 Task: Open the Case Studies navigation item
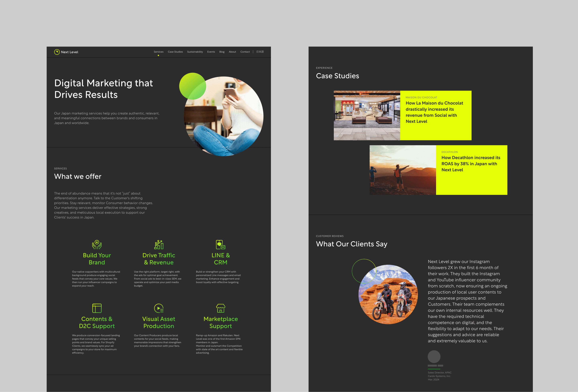(x=175, y=52)
